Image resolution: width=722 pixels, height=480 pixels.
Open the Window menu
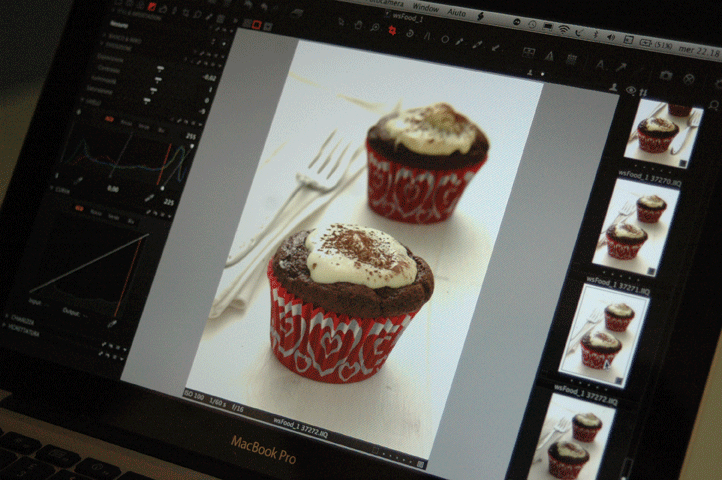click(x=425, y=8)
